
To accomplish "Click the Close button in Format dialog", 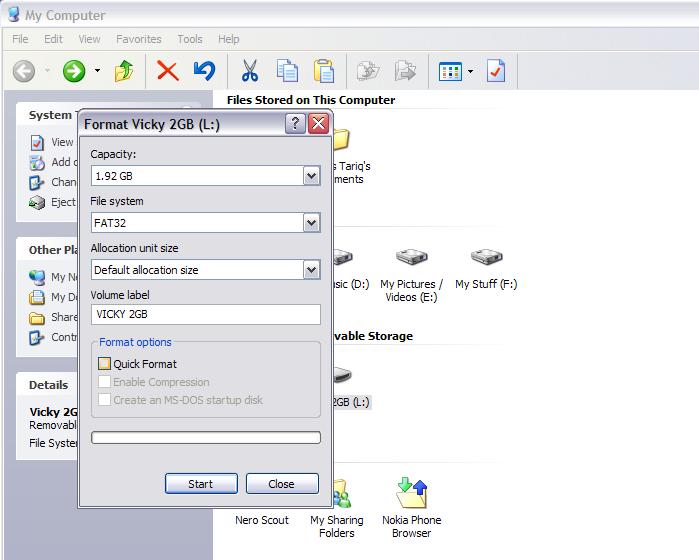I will [282, 484].
